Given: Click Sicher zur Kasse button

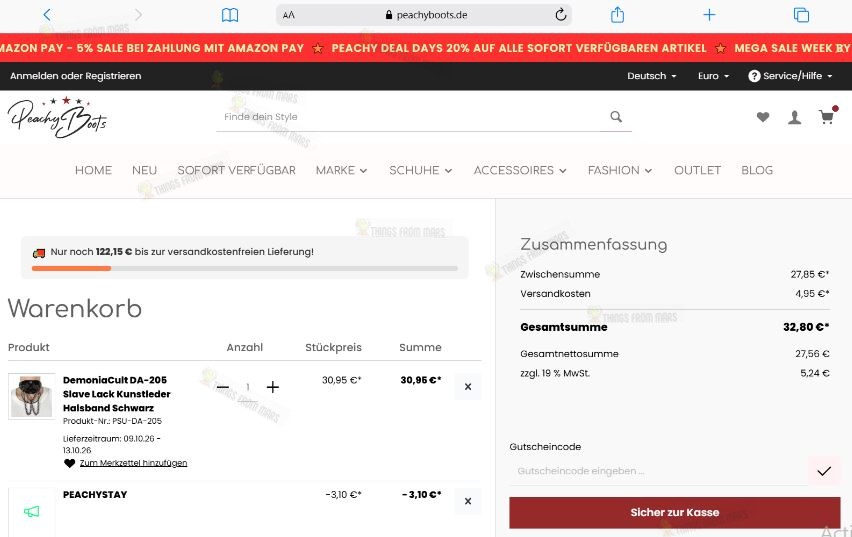Looking at the screenshot, I should (675, 512).
